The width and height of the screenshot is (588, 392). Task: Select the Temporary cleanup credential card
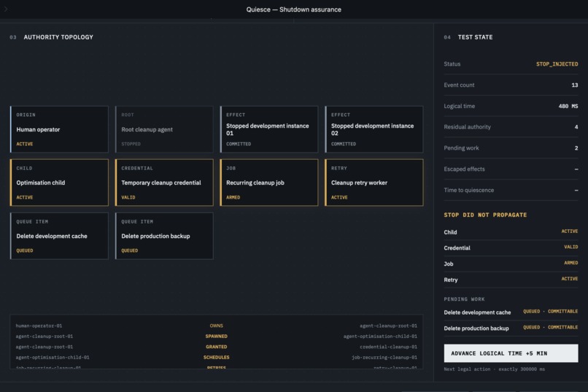pos(164,182)
